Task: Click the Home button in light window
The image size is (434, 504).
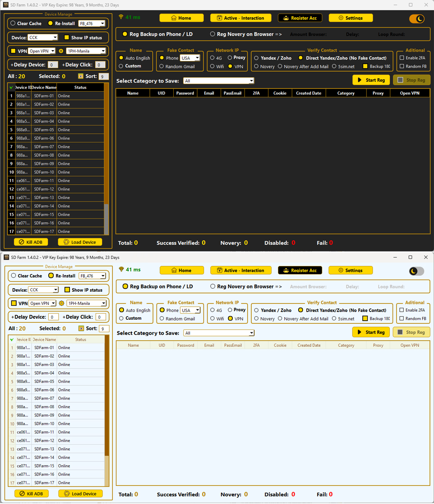Action: click(x=181, y=271)
